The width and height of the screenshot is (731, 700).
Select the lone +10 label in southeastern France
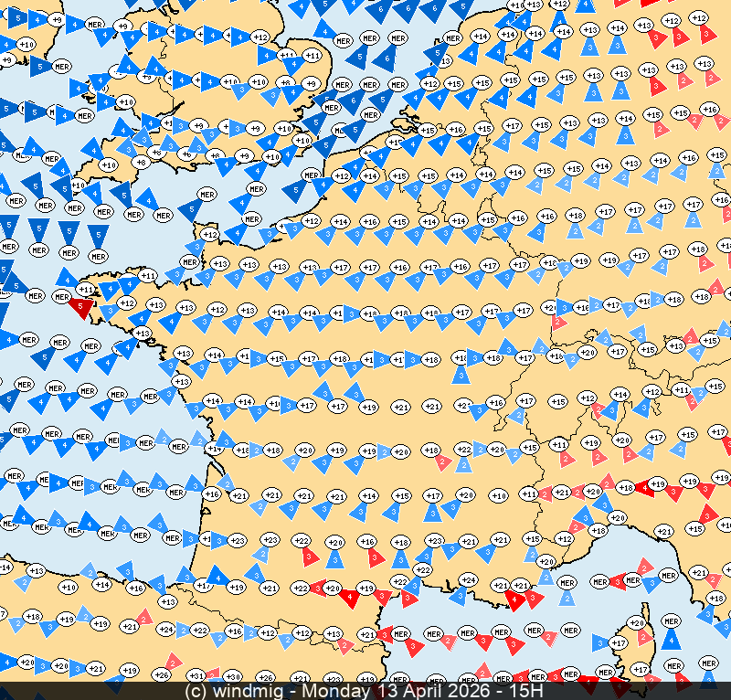coord(499,495)
